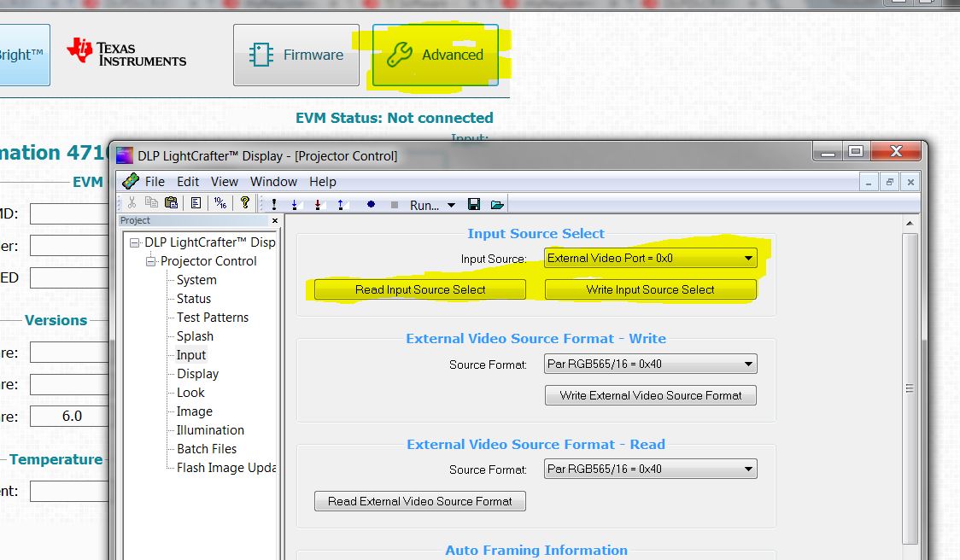Click the gray stop square icon

(x=395, y=205)
